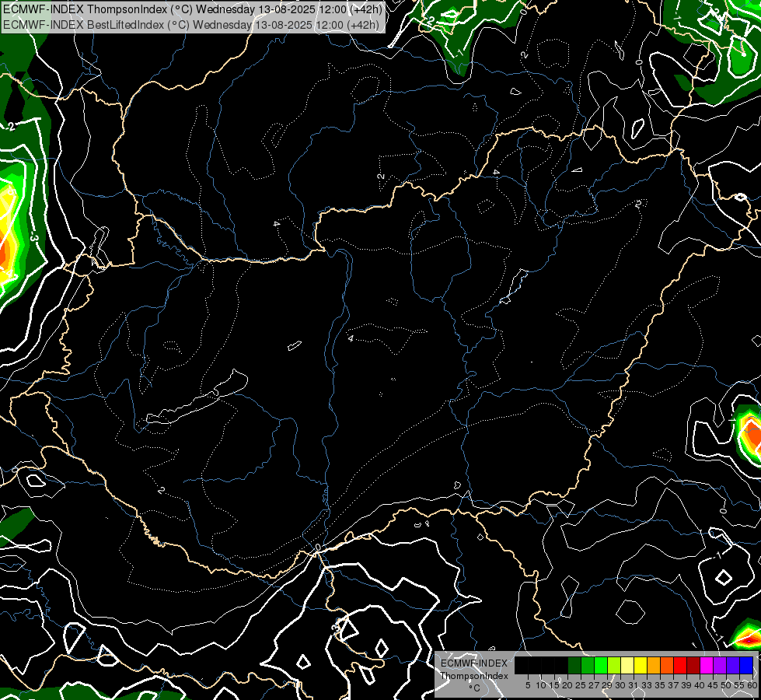
Task: Click the legend tick label 45
Action: [713, 685]
